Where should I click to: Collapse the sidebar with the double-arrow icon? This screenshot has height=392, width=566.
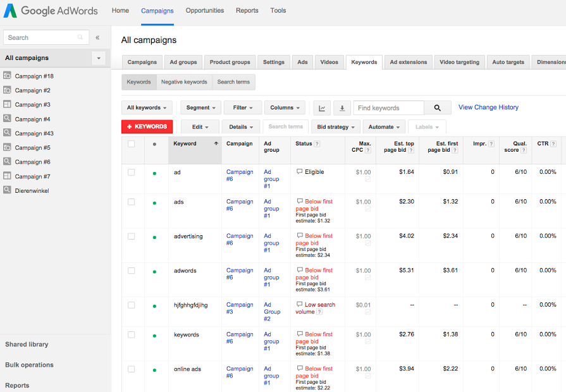tap(97, 37)
